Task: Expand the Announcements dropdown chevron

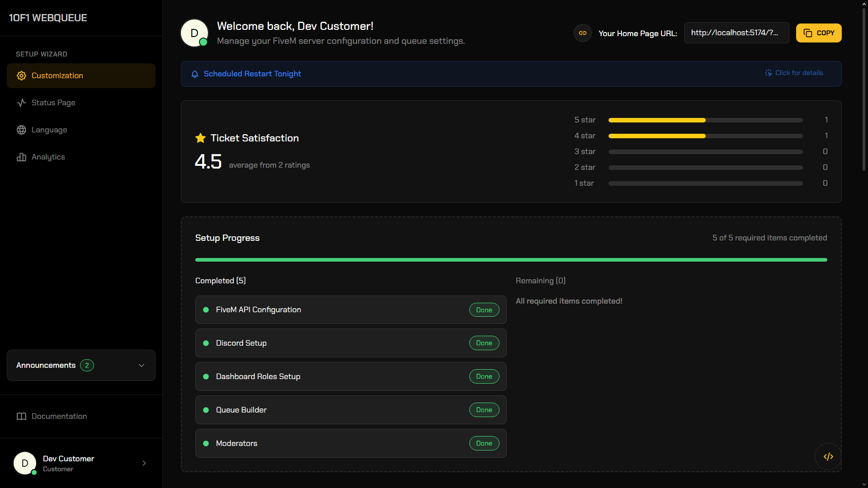Action: point(142,365)
